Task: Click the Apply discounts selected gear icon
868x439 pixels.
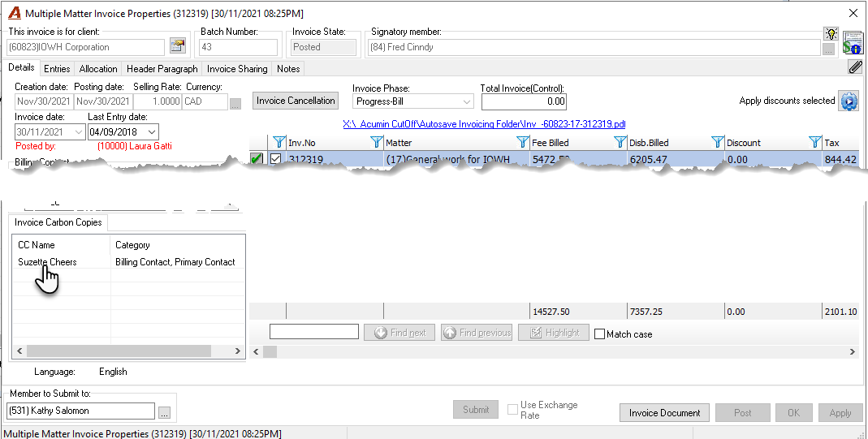Action: click(x=849, y=101)
